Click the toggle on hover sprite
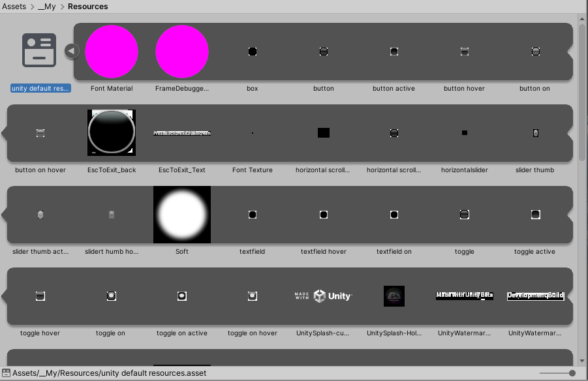Image resolution: width=588 pixels, height=381 pixels. pyautogui.click(x=252, y=296)
